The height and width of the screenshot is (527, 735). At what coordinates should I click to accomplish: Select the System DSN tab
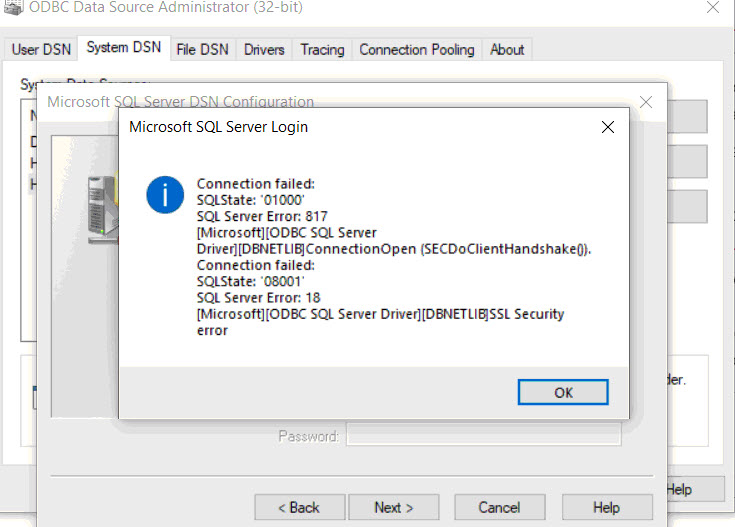click(x=124, y=47)
